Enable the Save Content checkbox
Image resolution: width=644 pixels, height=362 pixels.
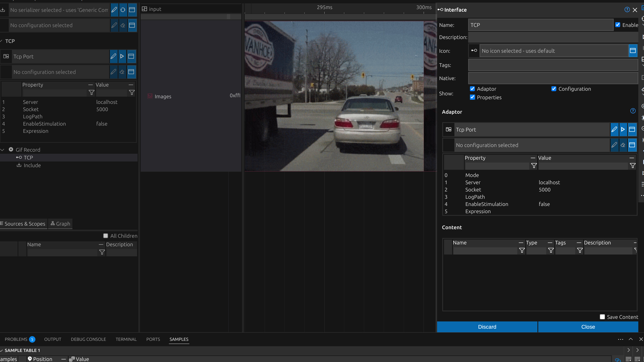click(x=602, y=317)
